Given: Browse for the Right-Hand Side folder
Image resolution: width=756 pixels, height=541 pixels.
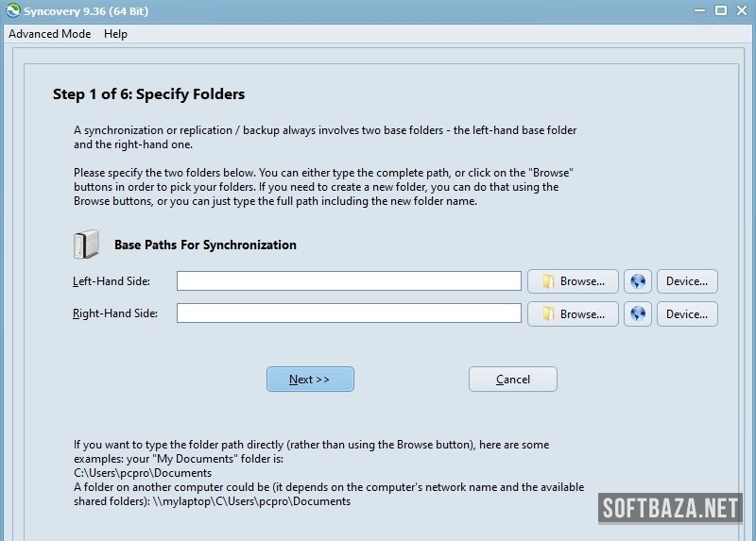Looking at the screenshot, I should [x=573, y=313].
